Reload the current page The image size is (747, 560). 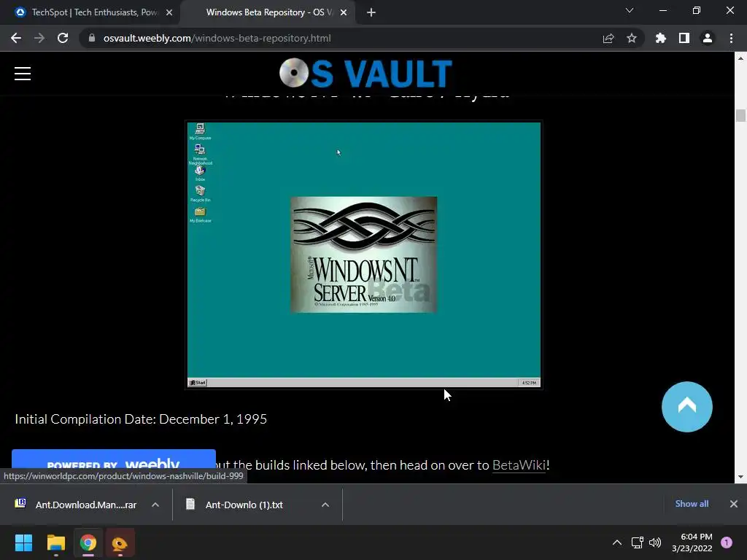click(63, 38)
